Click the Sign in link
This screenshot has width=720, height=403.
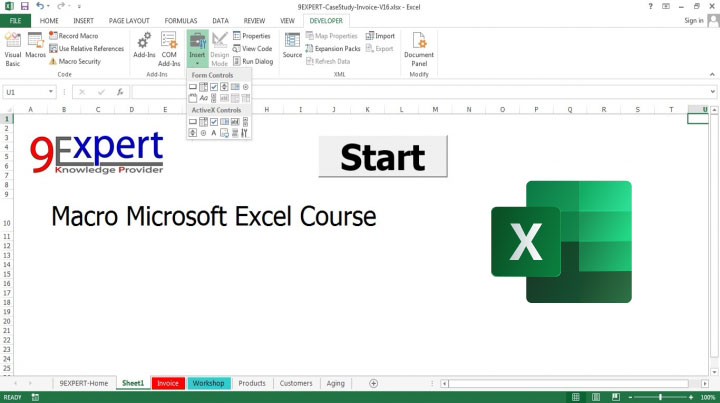tap(693, 21)
